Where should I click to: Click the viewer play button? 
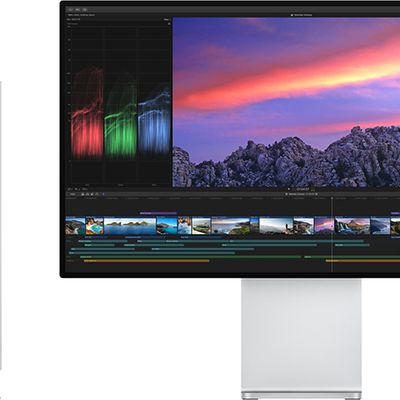[x=289, y=189]
